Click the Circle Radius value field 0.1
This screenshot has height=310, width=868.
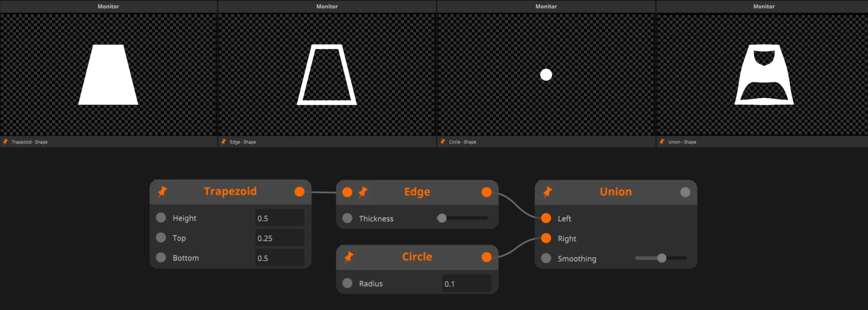[x=467, y=284]
